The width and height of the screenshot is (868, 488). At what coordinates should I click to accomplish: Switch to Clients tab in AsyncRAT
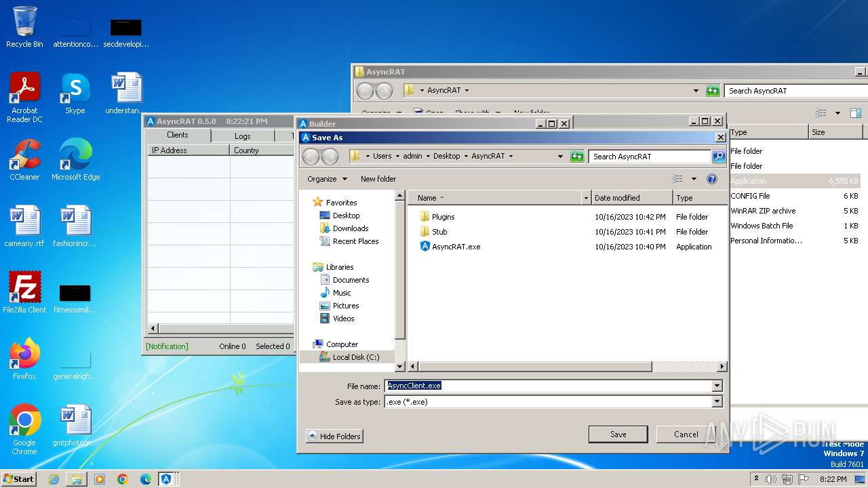coord(178,135)
